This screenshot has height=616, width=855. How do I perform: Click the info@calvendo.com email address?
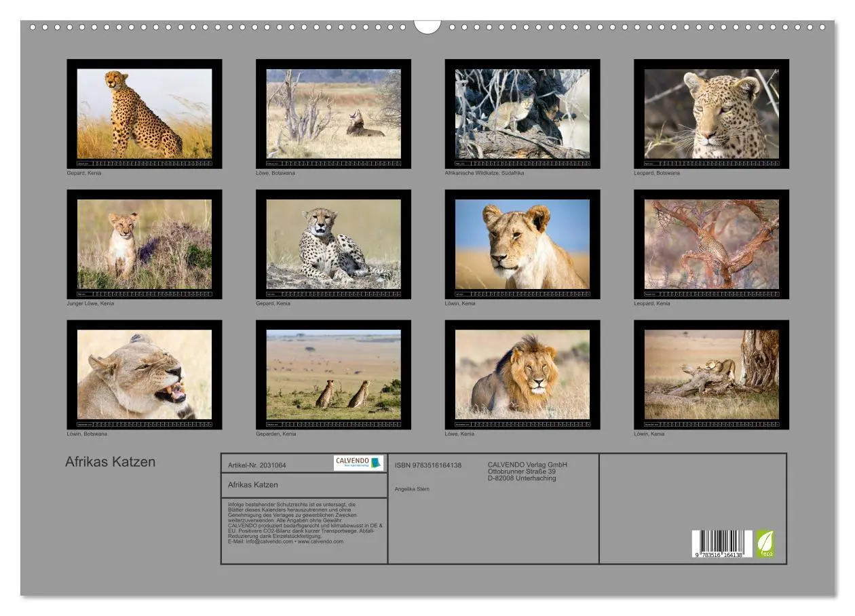pos(269,541)
